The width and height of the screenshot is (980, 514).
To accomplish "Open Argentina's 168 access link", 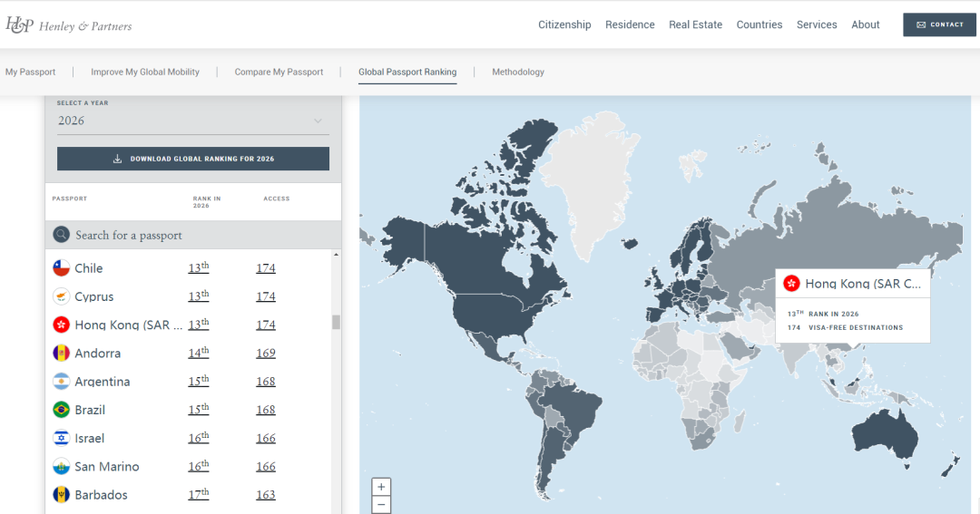I will tap(265, 382).
